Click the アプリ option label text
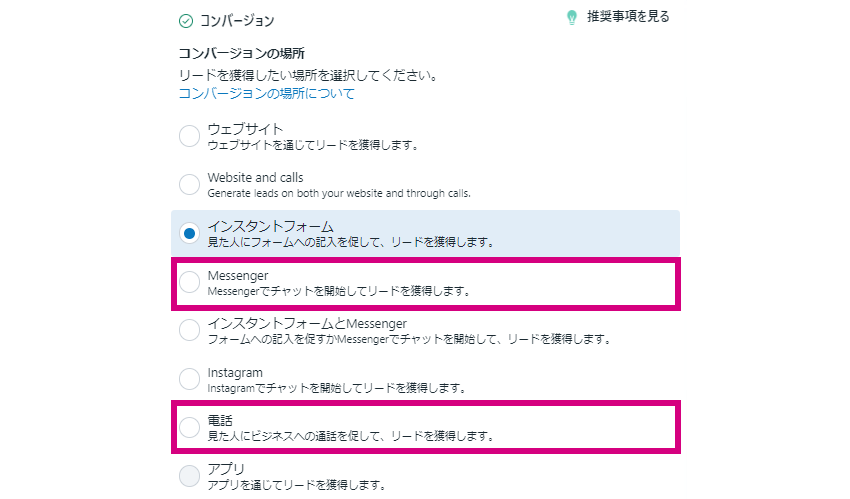Image resolution: width=850 pixels, height=499 pixels. [226, 469]
